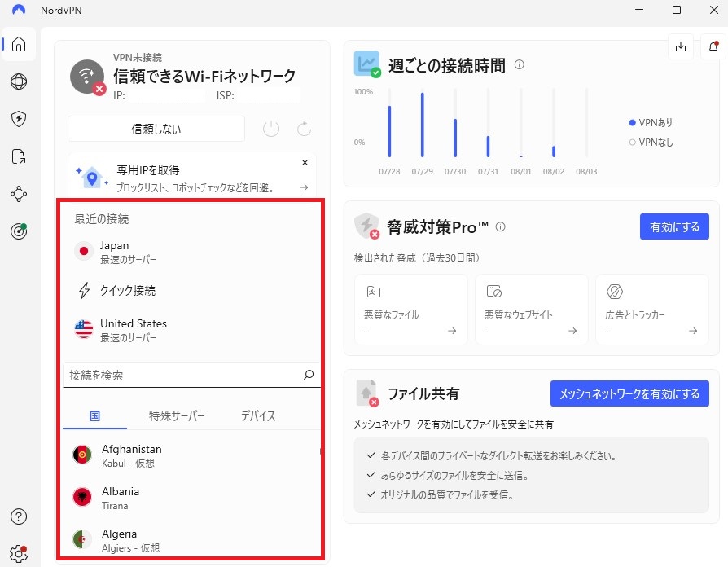This screenshot has height=567, width=728.
Task: Switch to the デバイス tab
Action: [x=258, y=415]
